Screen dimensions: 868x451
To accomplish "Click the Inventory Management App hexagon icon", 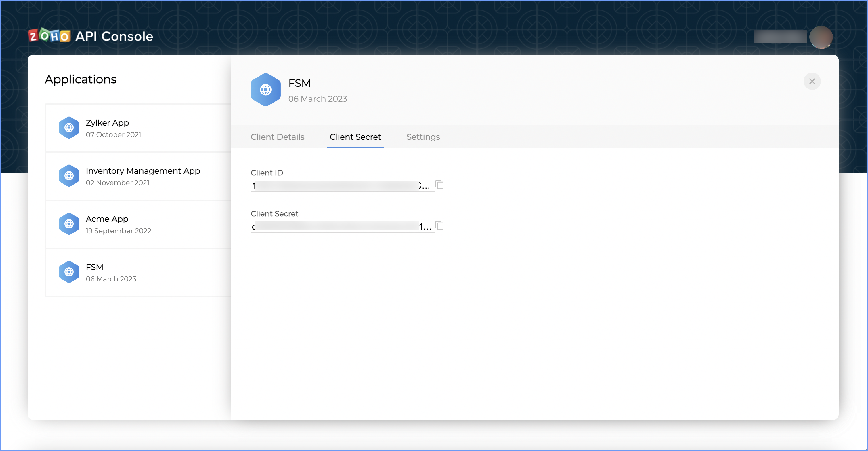I will (69, 176).
